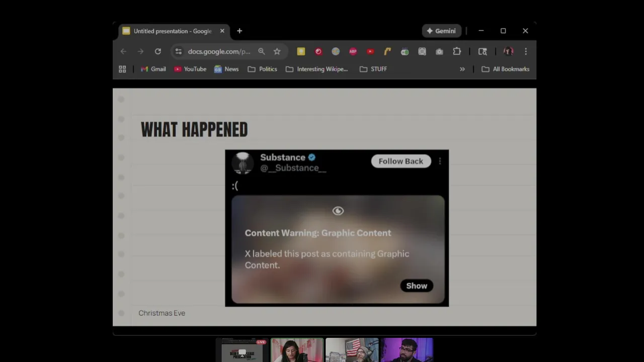Select the LIVE presentation screen thumbnail
The image size is (644, 362).
pyautogui.click(x=243, y=350)
